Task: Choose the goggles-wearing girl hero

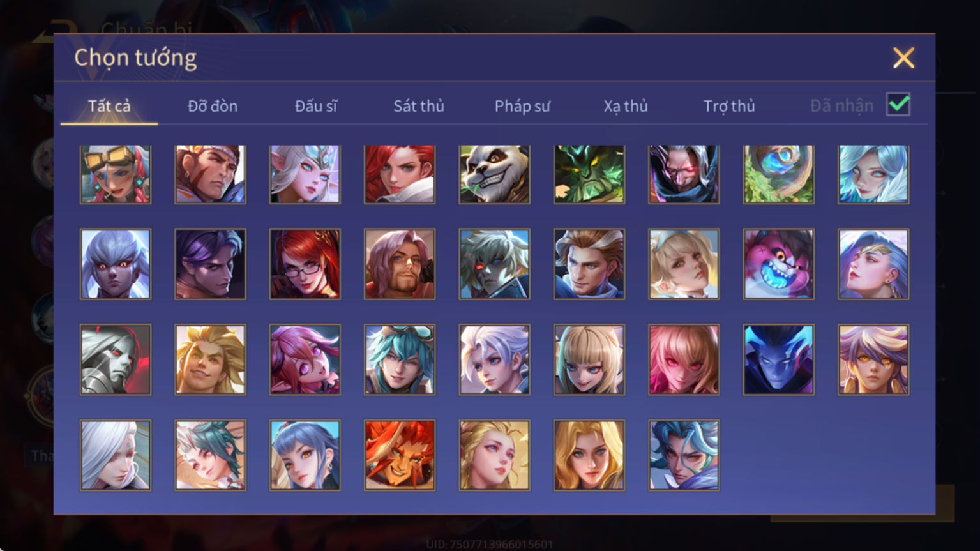Action: click(x=116, y=174)
